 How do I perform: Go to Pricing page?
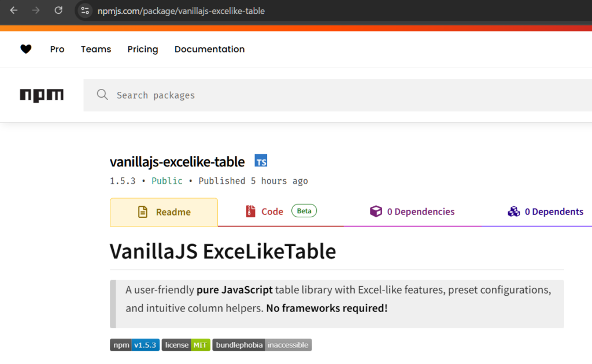click(143, 49)
